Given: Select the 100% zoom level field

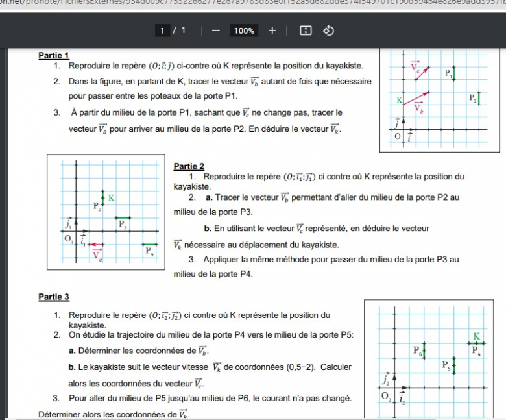Looking at the screenshot, I should tap(244, 31).
